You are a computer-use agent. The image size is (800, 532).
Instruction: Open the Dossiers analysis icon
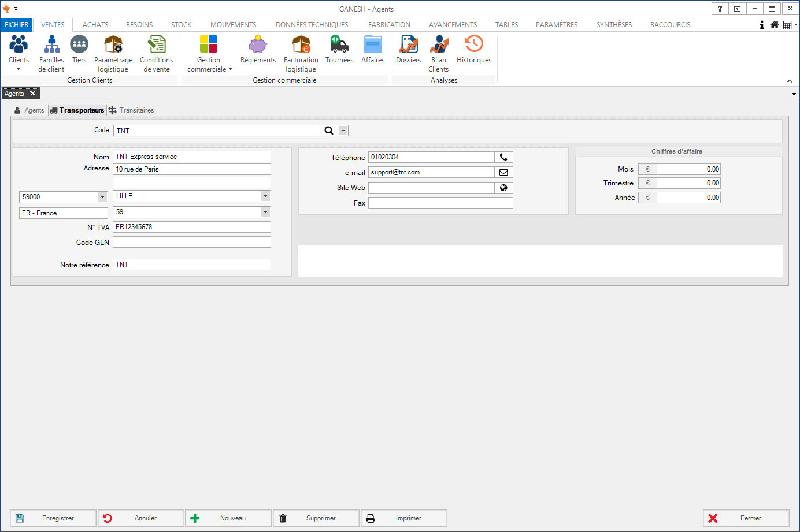click(x=408, y=45)
